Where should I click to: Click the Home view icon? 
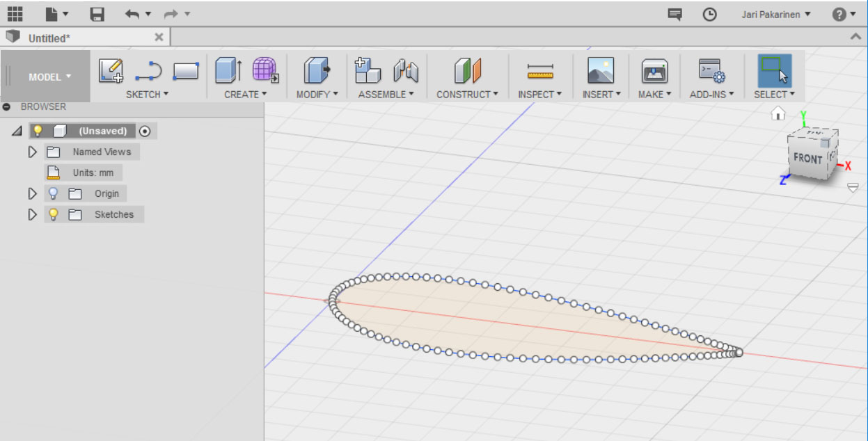pyautogui.click(x=778, y=113)
